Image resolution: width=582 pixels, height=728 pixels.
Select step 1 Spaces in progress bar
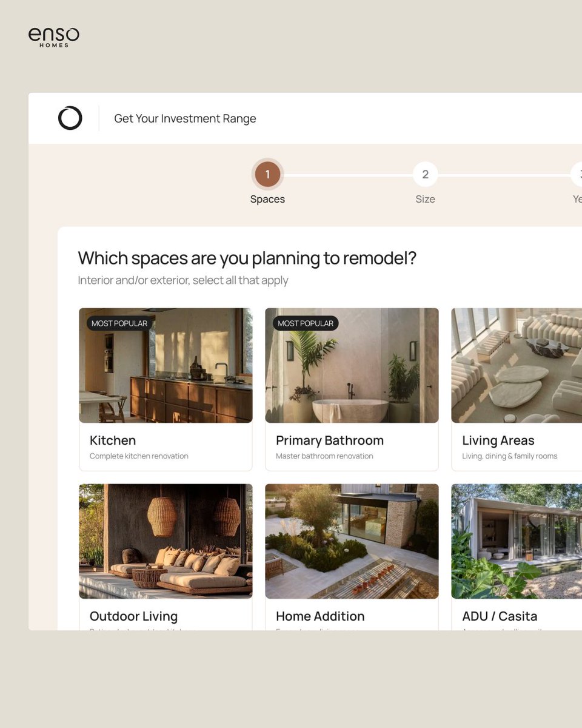[x=267, y=175]
